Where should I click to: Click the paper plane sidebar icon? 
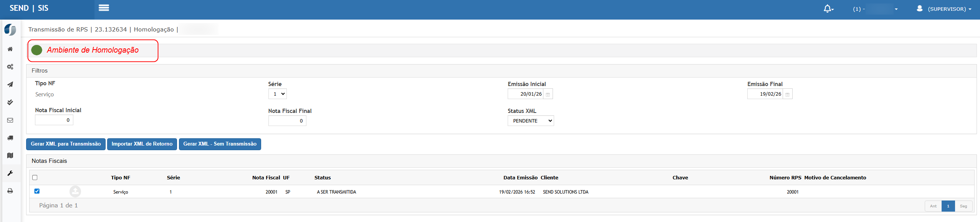click(10, 84)
